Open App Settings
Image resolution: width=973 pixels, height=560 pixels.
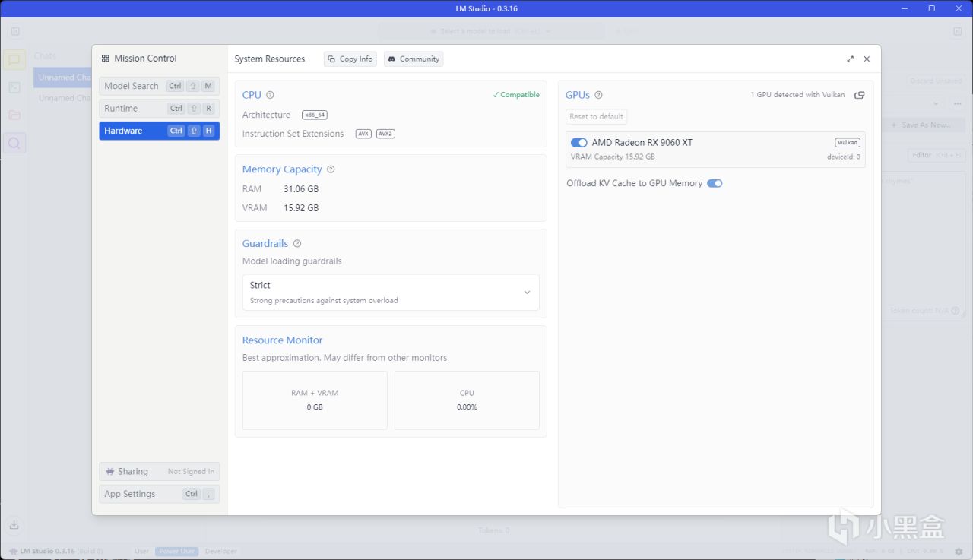[x=160, y=494]
